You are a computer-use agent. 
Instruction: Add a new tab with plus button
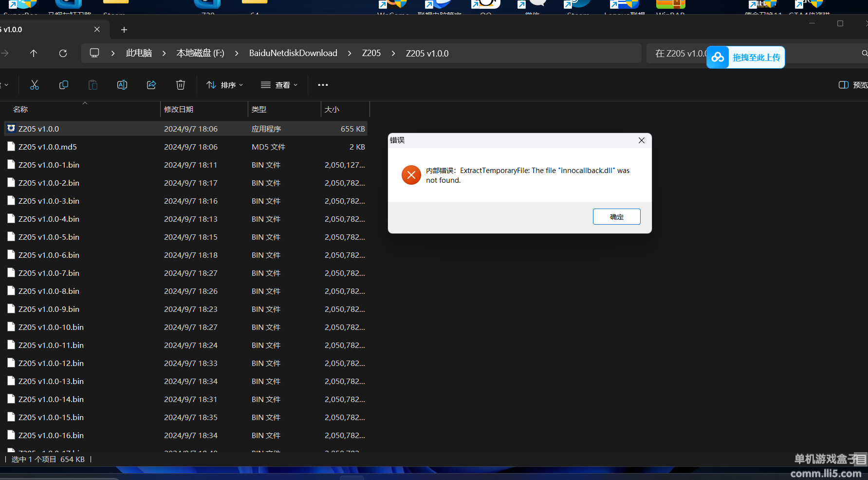[x=124, y=30]
